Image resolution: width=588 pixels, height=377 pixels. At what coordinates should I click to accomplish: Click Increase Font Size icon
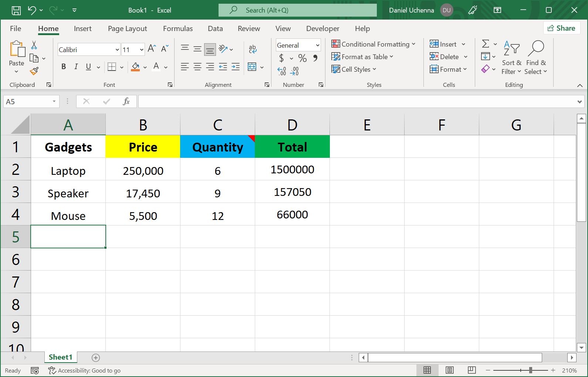(x=152, y=48)
